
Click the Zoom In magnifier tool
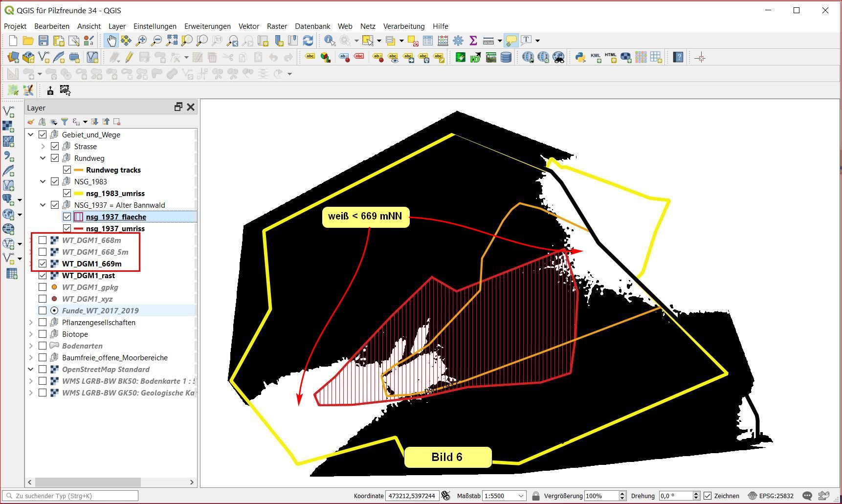pos(141,41)
